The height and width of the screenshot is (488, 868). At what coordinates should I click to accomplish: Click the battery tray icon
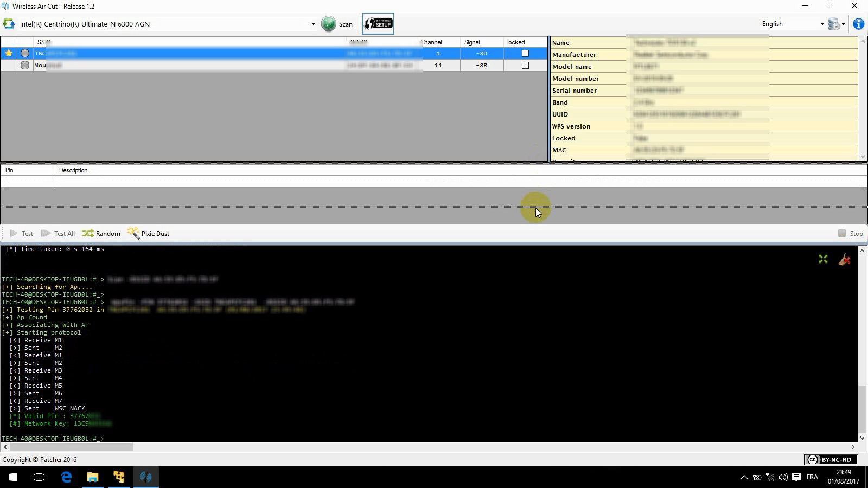[757, 477]
